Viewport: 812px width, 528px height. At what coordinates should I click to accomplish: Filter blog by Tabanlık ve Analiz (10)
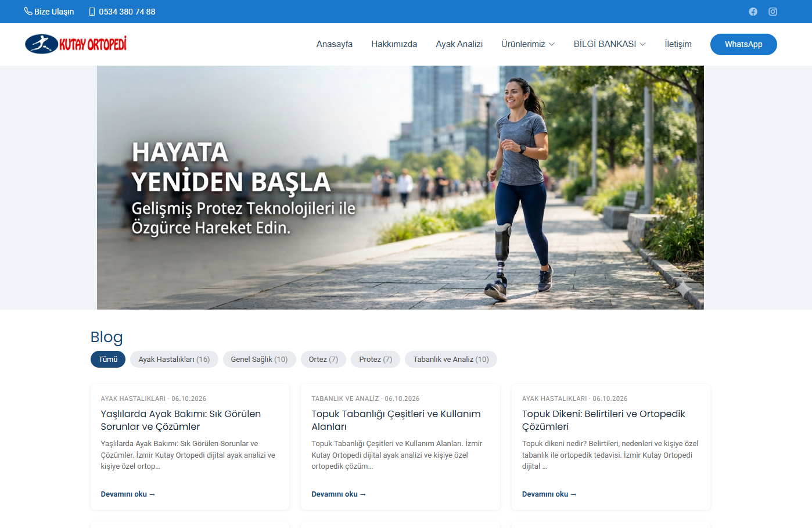pyautogui.click(x=451, y=360)
